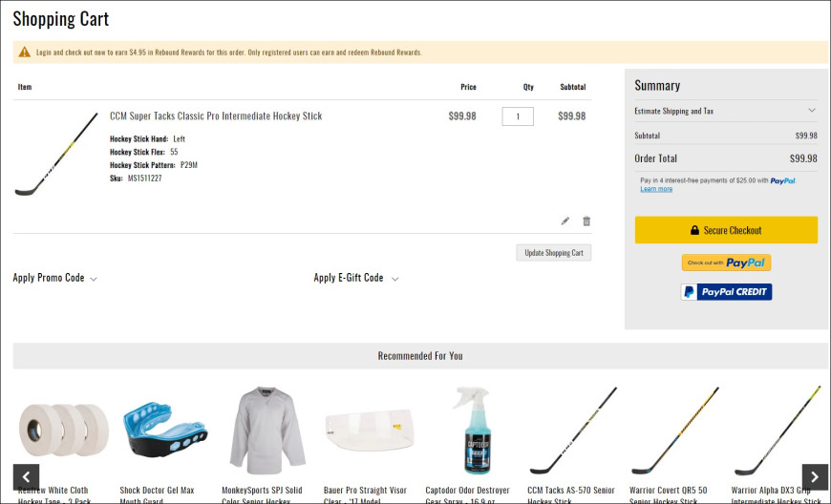
Task: Click the next carousel arrow
Action: (815, 476)
